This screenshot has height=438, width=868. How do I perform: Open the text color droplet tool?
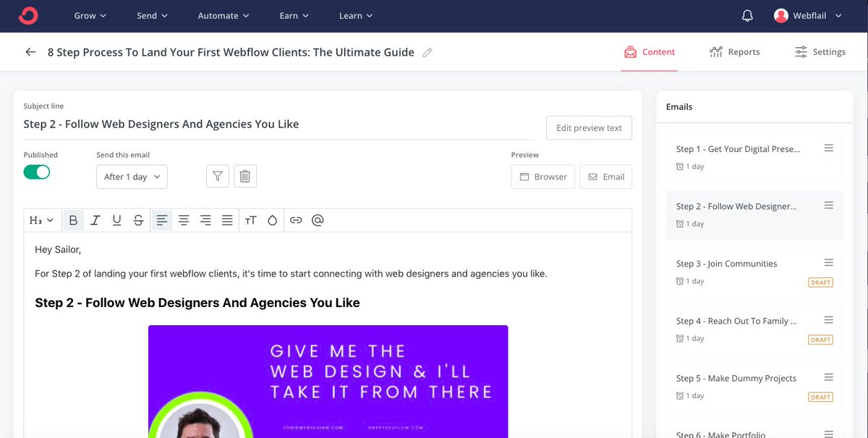[272, 220]
